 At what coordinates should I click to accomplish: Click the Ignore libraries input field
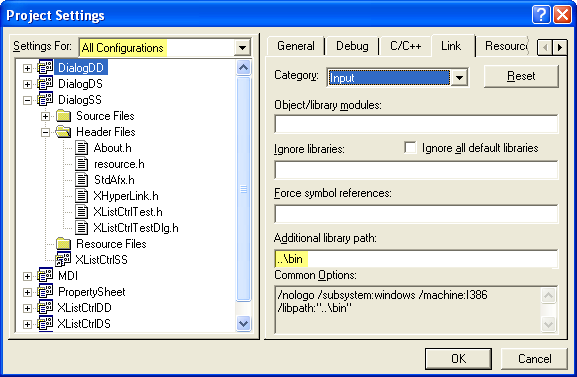[x=416, y=170]
